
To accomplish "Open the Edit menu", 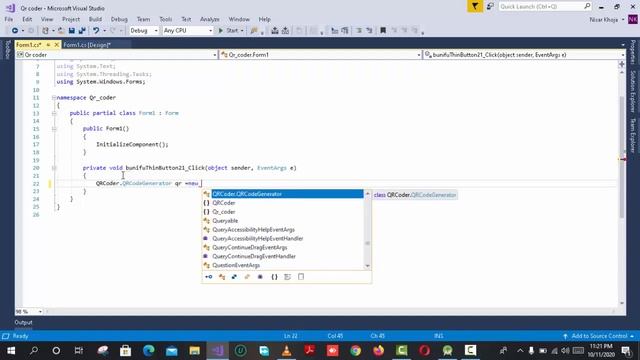I will pyautogui.click(x=27, y=19).
